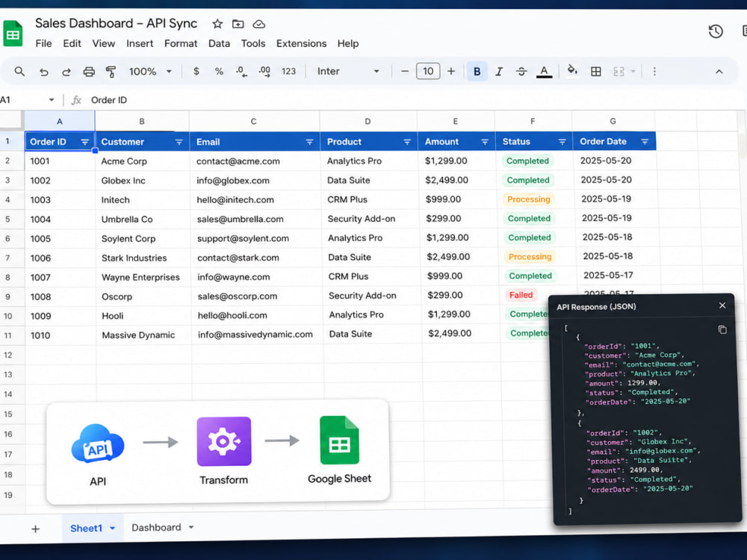Toggle strikethrough formatting
Image resolution: width=747 pixels, height=560 pixels.
521,72
